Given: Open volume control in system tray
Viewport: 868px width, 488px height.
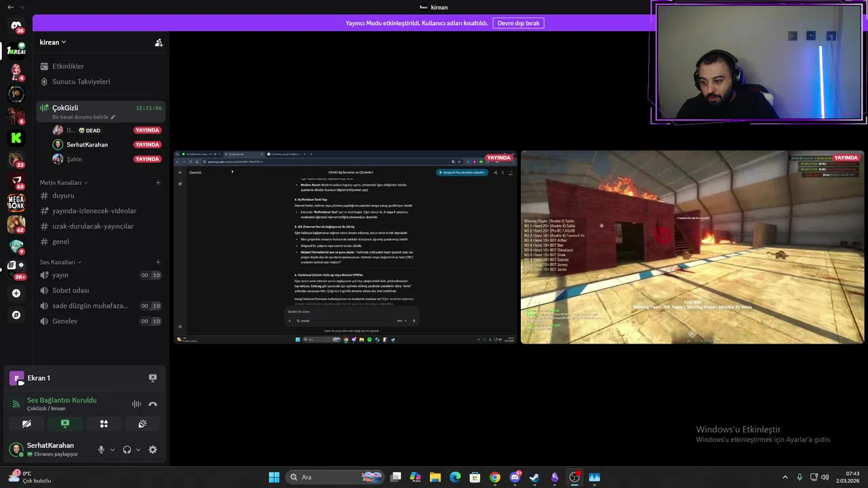Looking at the screenshot, I should pyautogui.click(x=825, y=477).
